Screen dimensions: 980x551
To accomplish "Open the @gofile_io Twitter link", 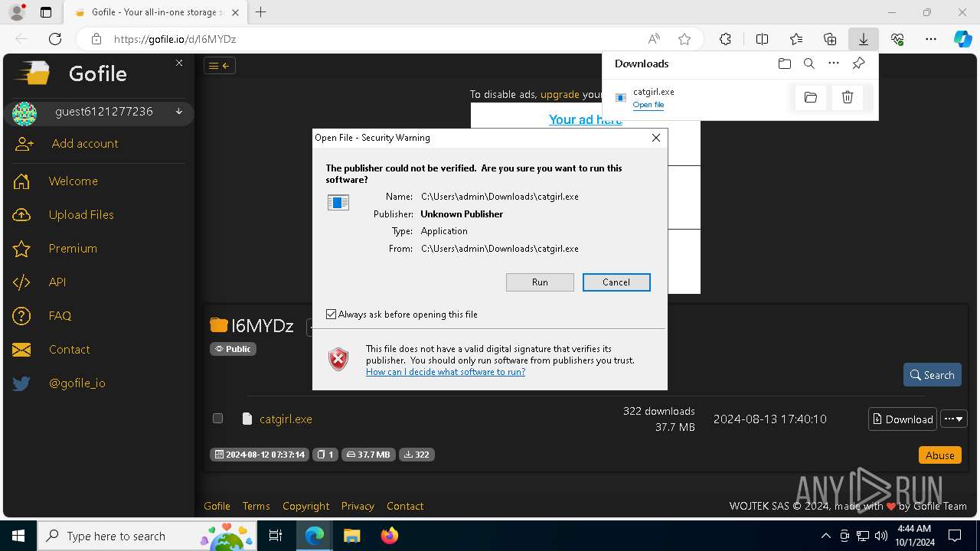I will 77,383.
